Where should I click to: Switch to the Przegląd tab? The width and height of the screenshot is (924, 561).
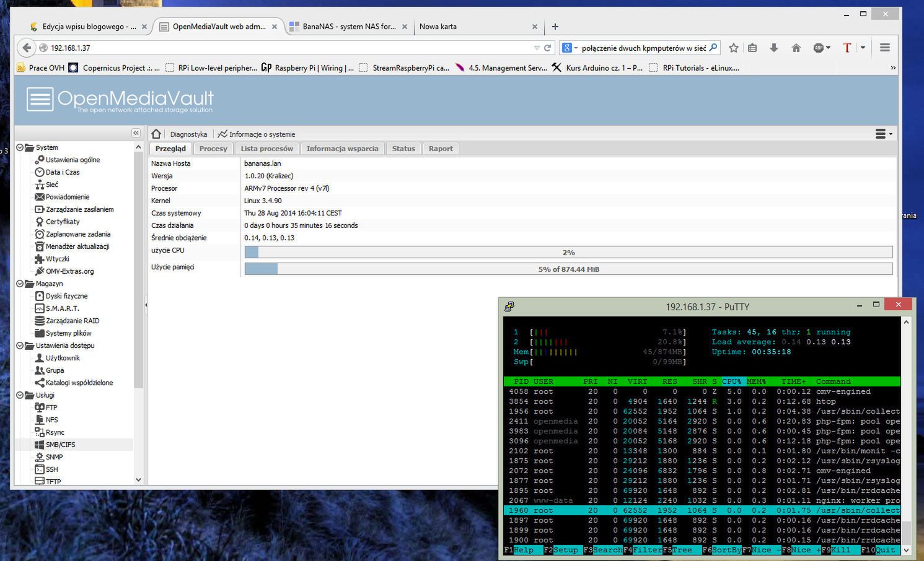pos(170,149)
